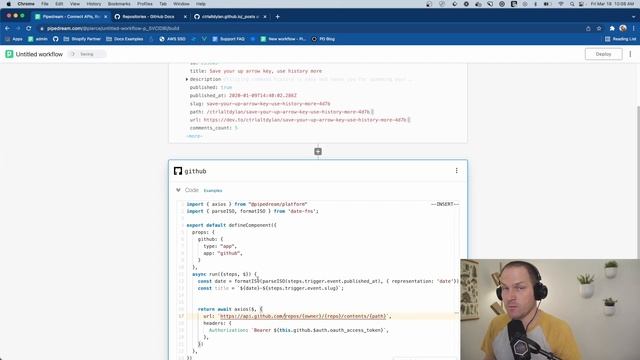Copy the url value with its icon

pos(409,120)
